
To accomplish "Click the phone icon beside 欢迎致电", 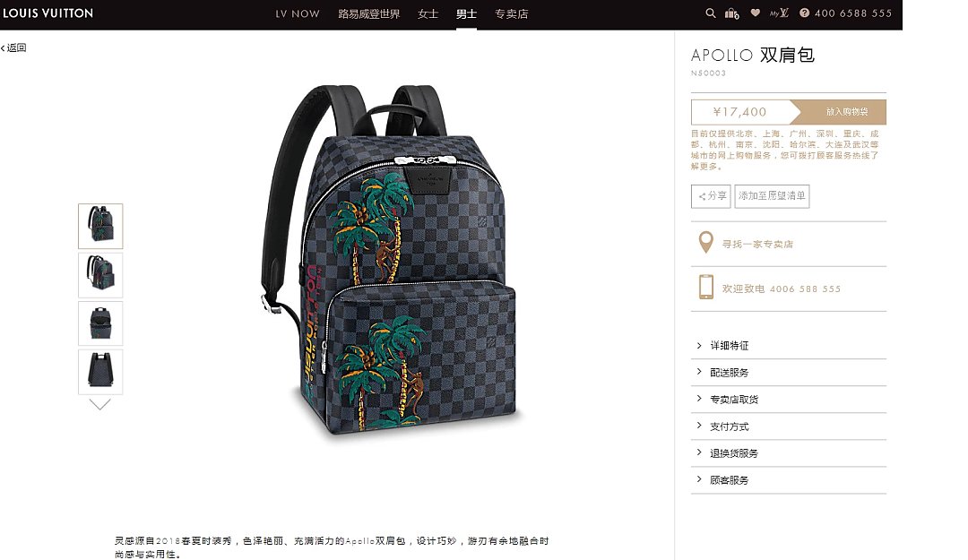I will [x=706, y=288].
